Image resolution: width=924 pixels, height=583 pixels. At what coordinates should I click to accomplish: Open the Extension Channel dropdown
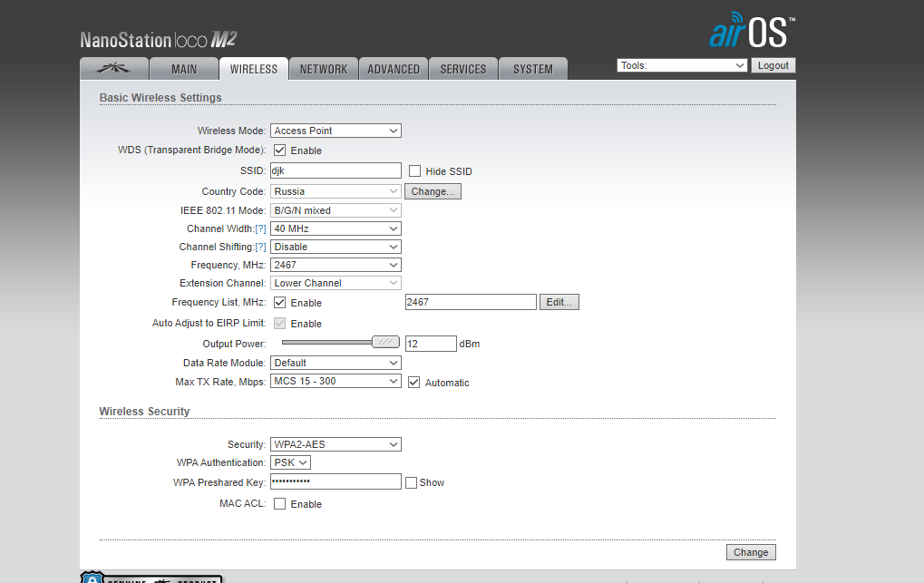tap(336, 283)
